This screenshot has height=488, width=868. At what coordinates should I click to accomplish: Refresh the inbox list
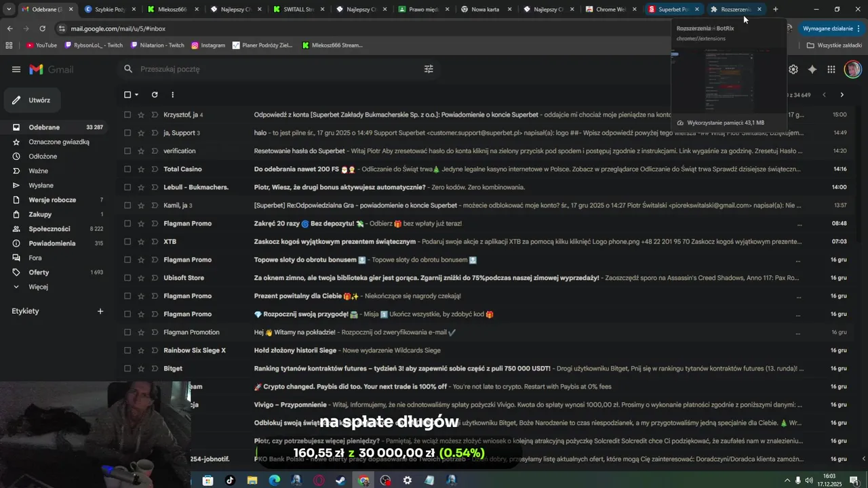click(155, 95)
